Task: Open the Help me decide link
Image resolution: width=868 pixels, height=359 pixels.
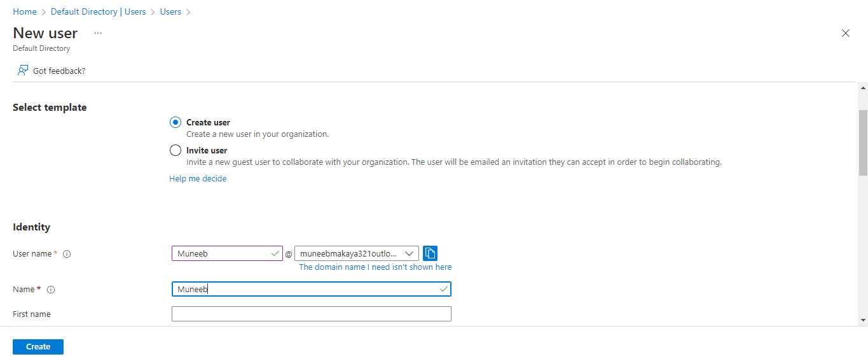Action: click(x=198, y=179)
